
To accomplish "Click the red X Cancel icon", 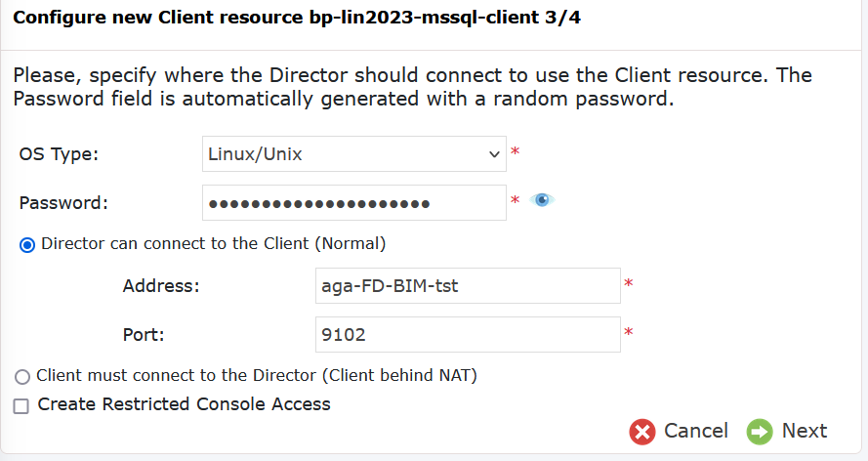I will (642, 432).
